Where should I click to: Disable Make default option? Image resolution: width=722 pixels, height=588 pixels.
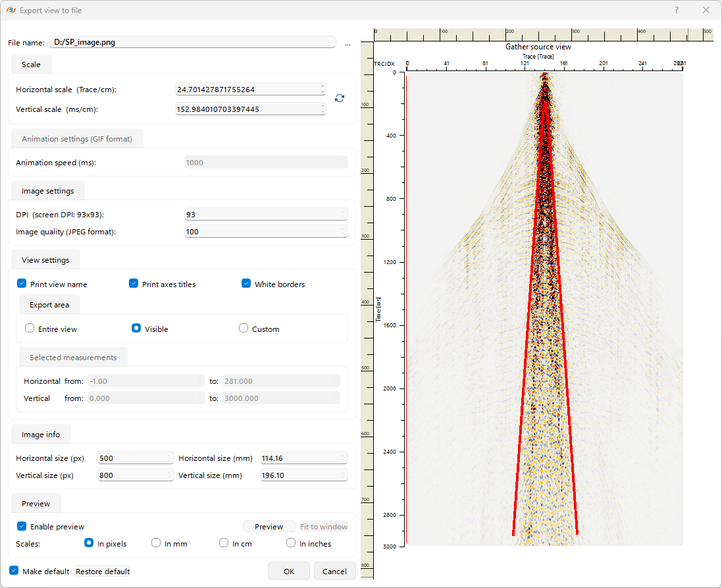coord(14,571)
